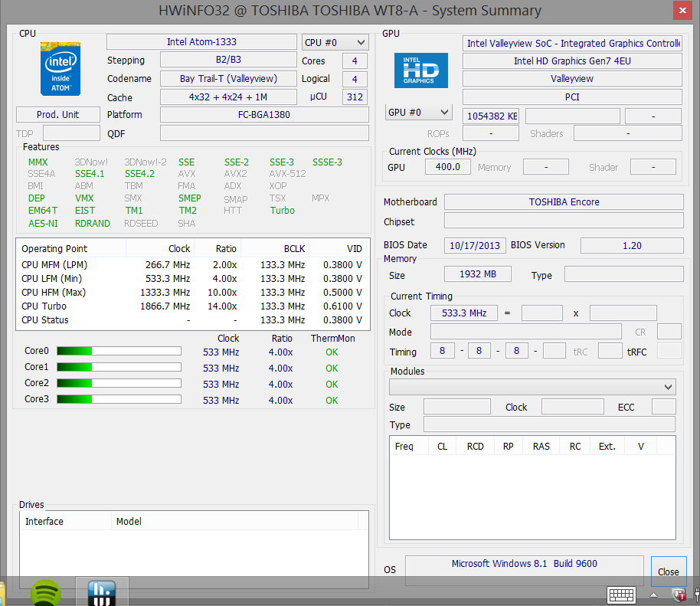Click the Core0 ThermMon OK status
The width and height of the screenshot is (700, 606).
pyautogui.click(x=332, y=352)
